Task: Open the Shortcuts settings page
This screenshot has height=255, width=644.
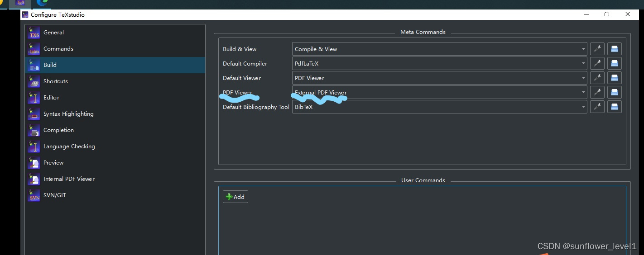Action: (x=115, y=81)
